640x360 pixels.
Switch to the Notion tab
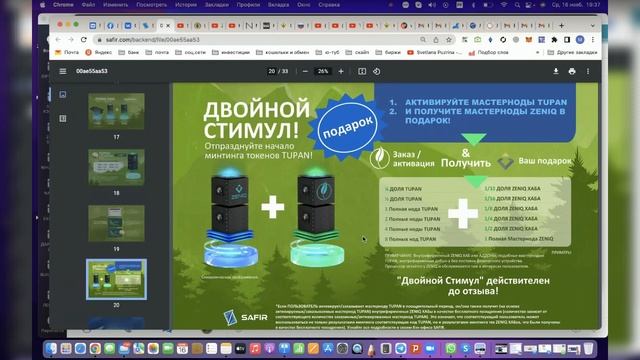pos(249,25)
